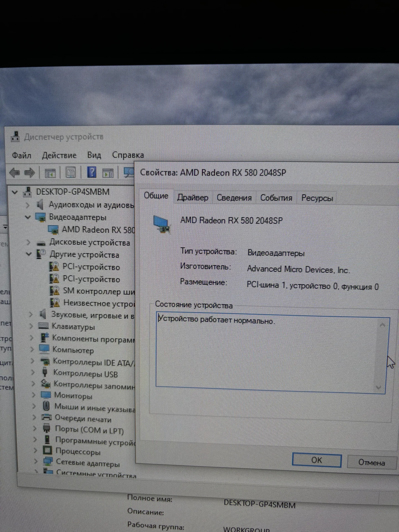Expand the Контроллеры USB node
Screen dimensions: 399x532
click(x=33, y=372)
